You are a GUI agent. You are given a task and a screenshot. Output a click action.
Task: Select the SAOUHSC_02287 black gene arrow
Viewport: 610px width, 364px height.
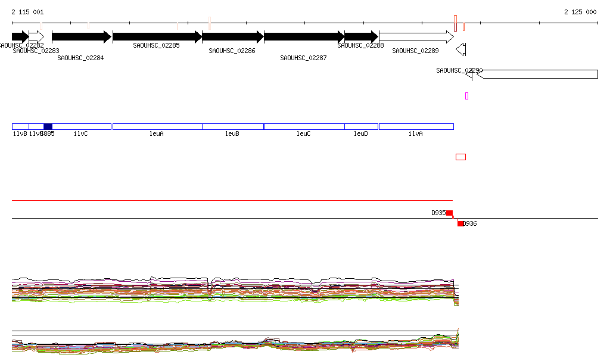[x=304, y=37]
